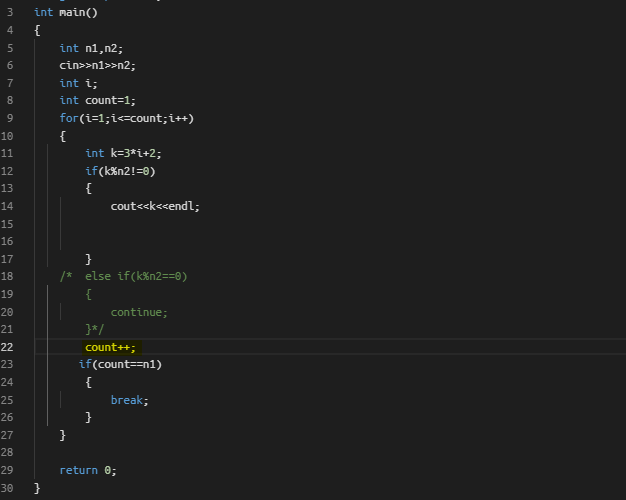
Task: Click the commented else if line
Action: tap(124, 276)
